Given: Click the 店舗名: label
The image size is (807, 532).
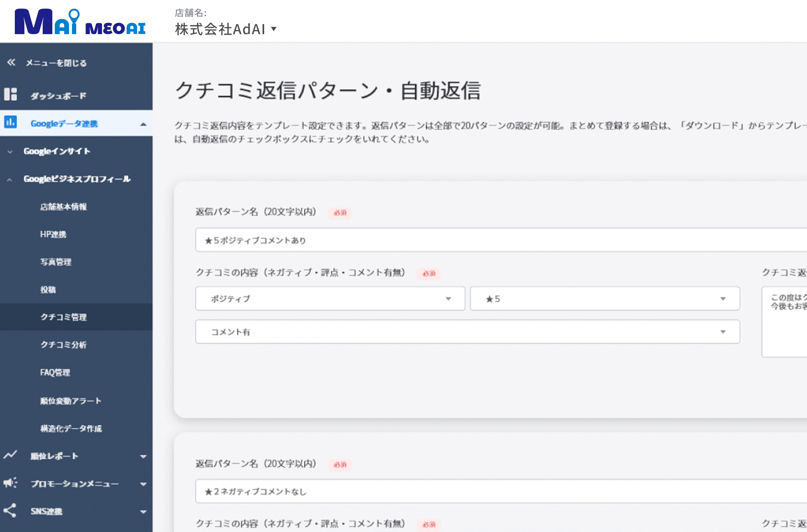Looking at the screenshot, I should 191,13.
